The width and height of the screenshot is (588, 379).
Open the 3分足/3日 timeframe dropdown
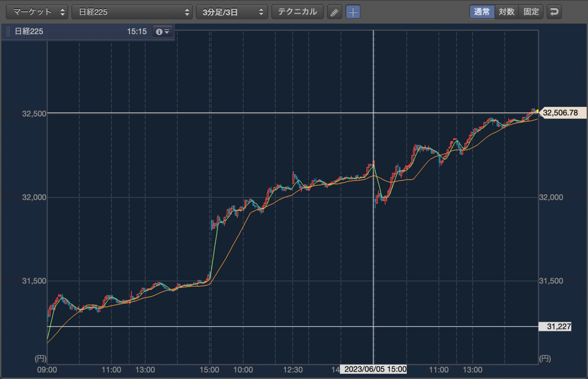click(x=232, y=12)
